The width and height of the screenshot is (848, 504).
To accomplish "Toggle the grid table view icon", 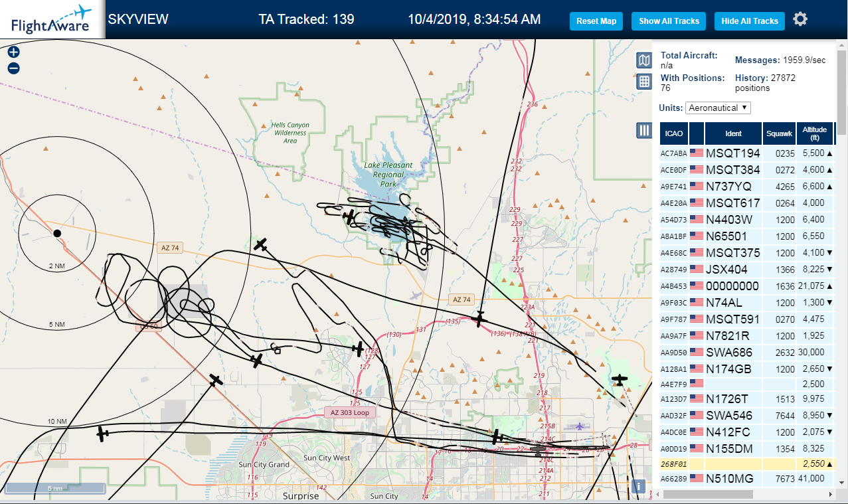I will [643, 82].
